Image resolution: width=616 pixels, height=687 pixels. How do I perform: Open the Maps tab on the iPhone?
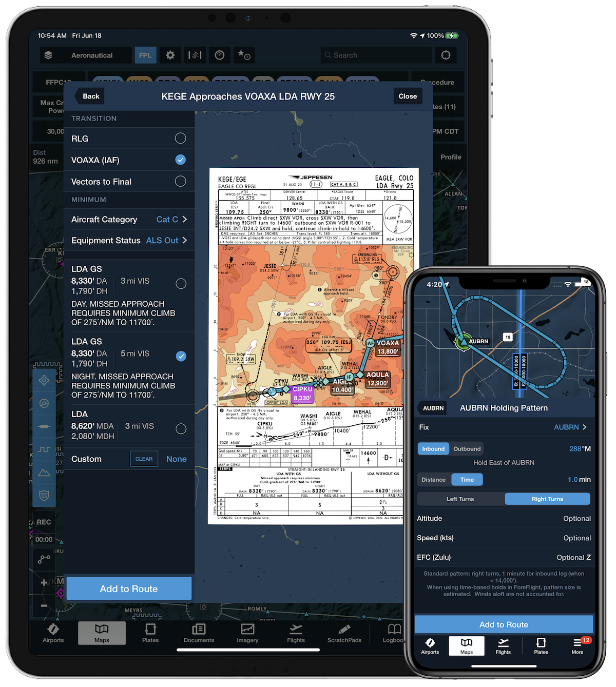pyautogui.click(x=467, y=646)
